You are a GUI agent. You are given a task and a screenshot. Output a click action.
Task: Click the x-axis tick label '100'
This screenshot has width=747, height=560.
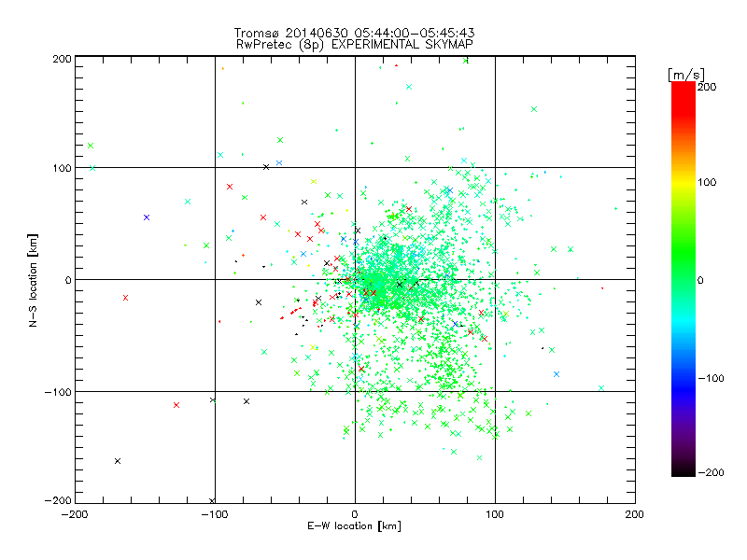(x=495, y=514)
